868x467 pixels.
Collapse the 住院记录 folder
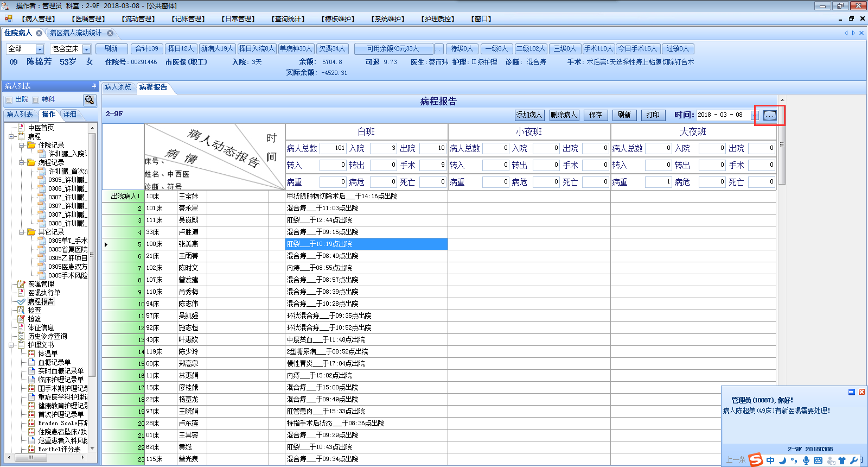(21, 146)
